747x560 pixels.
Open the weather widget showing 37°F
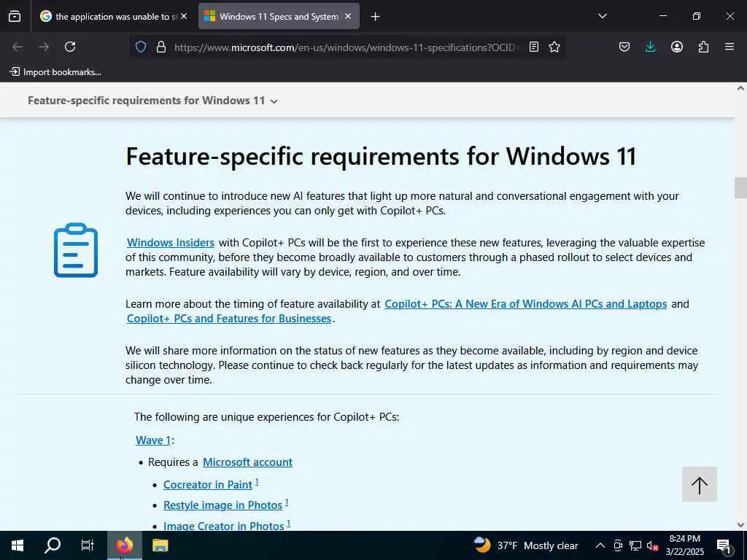(527, 545)
